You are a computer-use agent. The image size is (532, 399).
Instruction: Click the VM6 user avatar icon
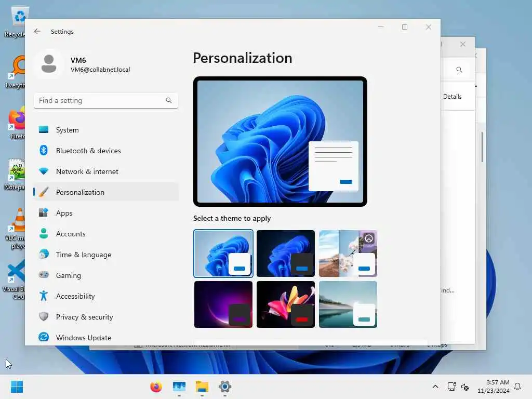tap(49, 64)
